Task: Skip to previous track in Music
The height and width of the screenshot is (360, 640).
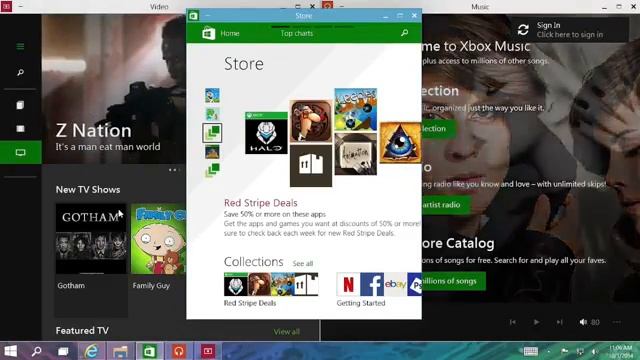Action: click(513, 322)
